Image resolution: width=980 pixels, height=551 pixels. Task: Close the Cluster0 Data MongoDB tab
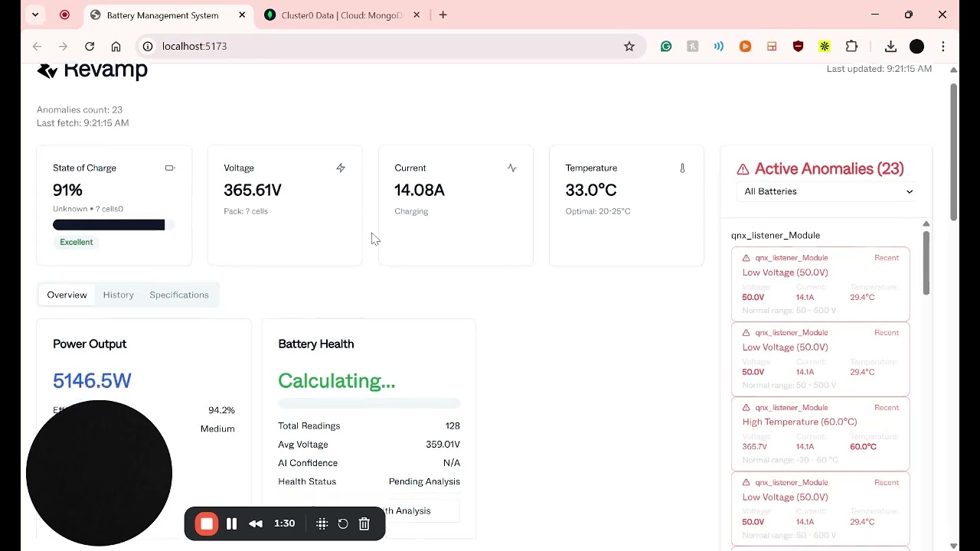click(416, 15)
